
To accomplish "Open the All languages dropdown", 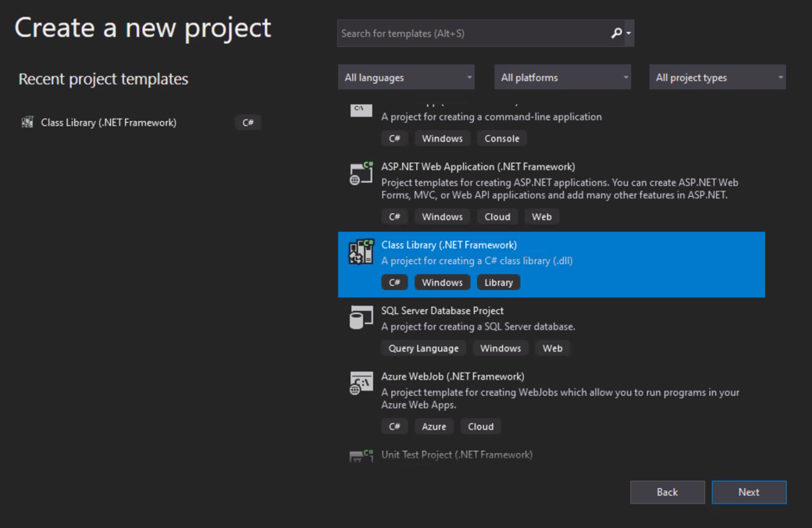I will point(407,77).
